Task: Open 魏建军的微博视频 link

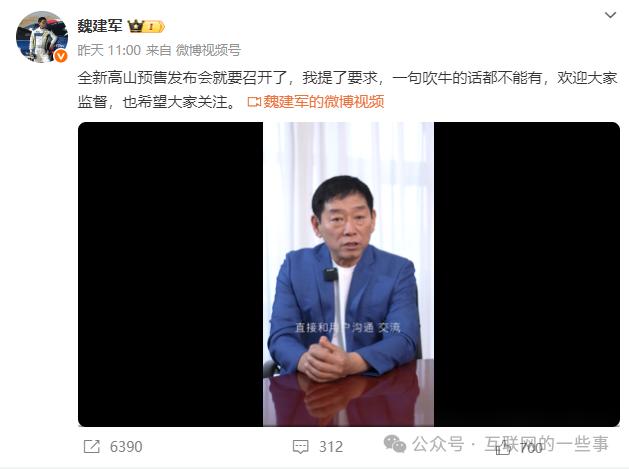Action: (x=324, y=102)
